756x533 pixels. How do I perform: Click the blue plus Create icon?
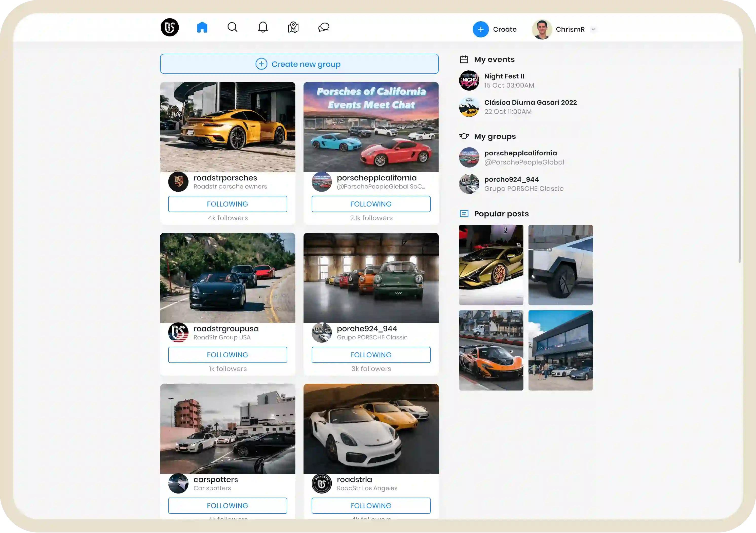(x=480, y=29)
